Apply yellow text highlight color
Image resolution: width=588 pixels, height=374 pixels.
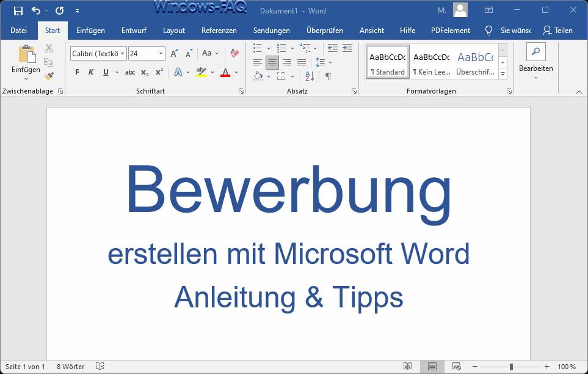(x=201, y=72)
